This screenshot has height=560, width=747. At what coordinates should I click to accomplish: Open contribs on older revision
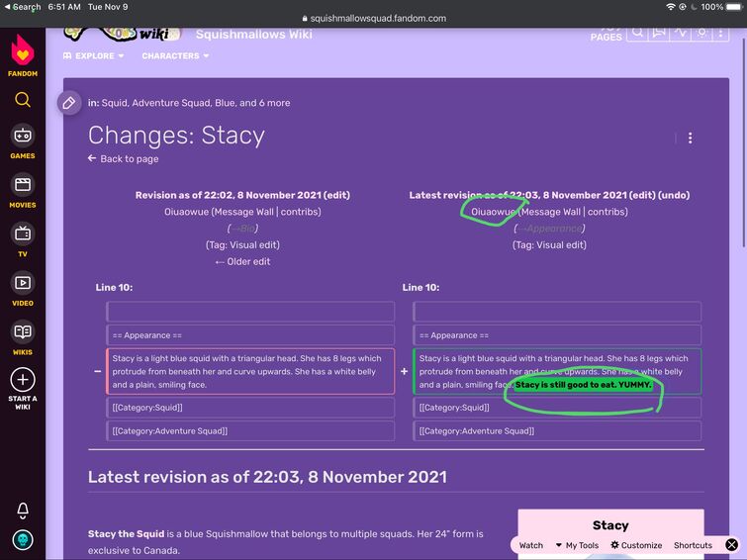[x=299, y=212]
